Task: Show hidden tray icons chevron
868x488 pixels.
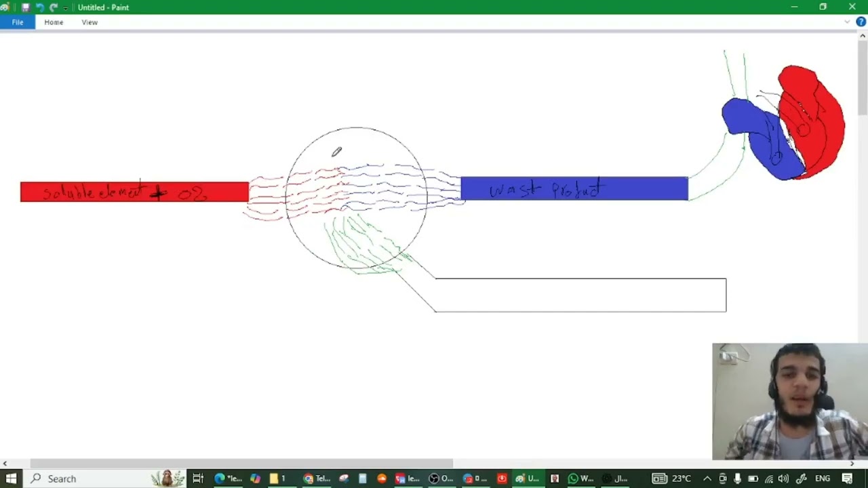Action: (707, 479)
